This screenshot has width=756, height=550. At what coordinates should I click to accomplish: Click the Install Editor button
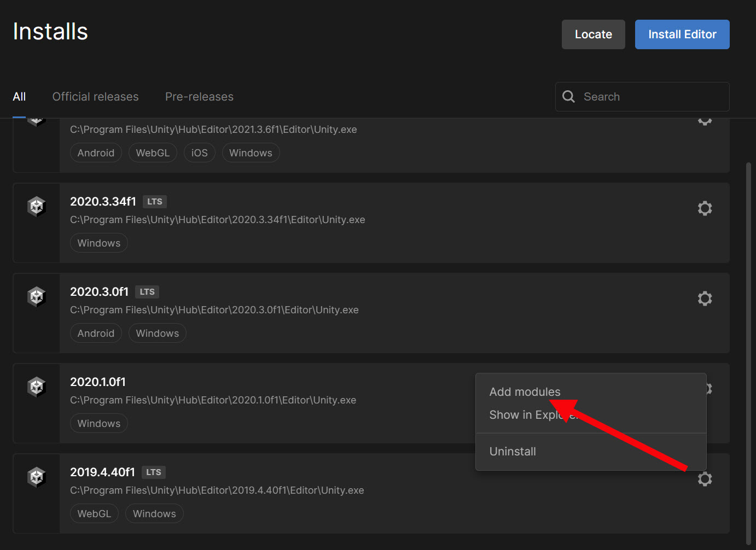point(682,34)
